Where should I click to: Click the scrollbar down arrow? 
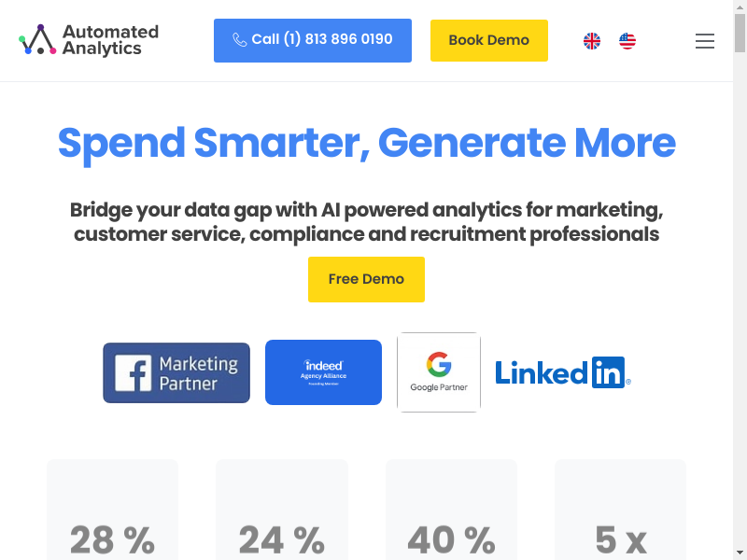point(740,553)
